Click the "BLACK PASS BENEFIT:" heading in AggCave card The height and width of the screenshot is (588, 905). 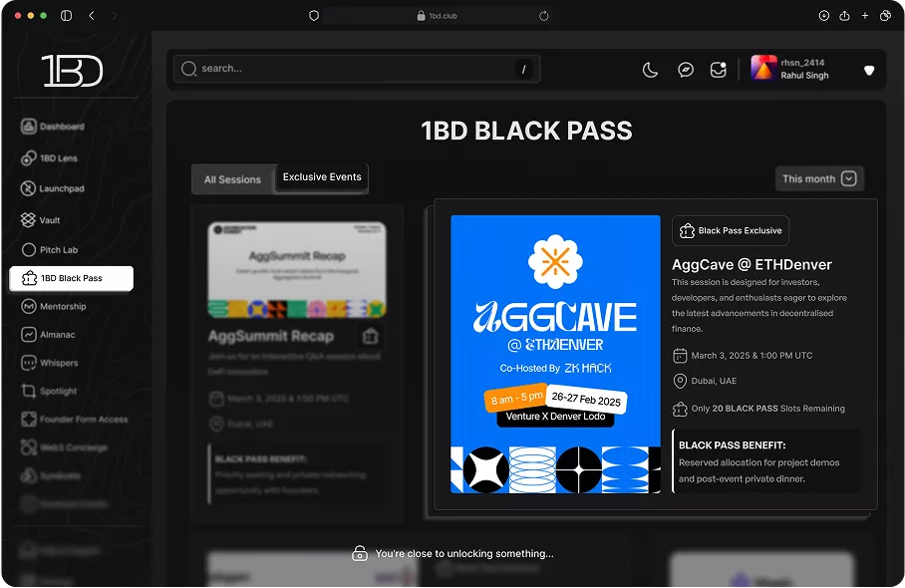[x=732, y=445]
